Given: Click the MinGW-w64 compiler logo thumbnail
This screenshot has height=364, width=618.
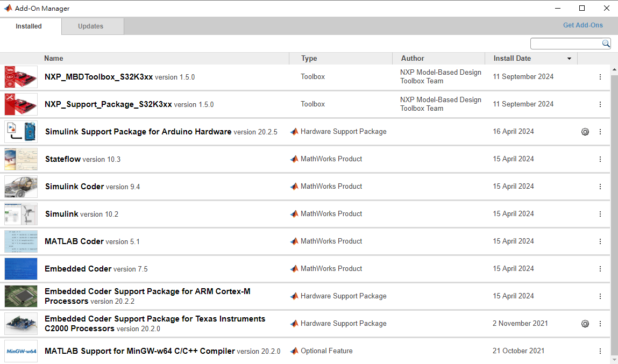Looking at the screenshot, I should coord(21,351).
